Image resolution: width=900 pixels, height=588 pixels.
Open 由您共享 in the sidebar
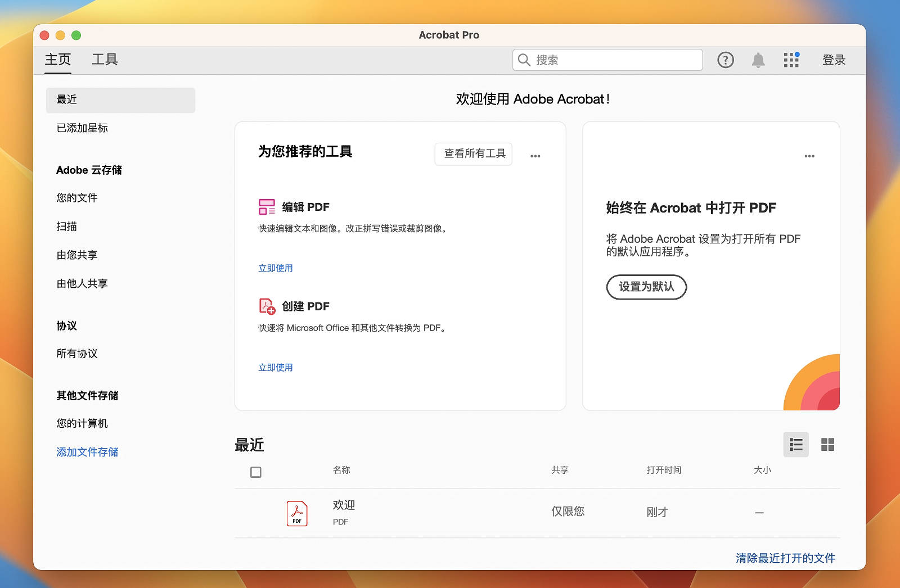tap(77, 255)
